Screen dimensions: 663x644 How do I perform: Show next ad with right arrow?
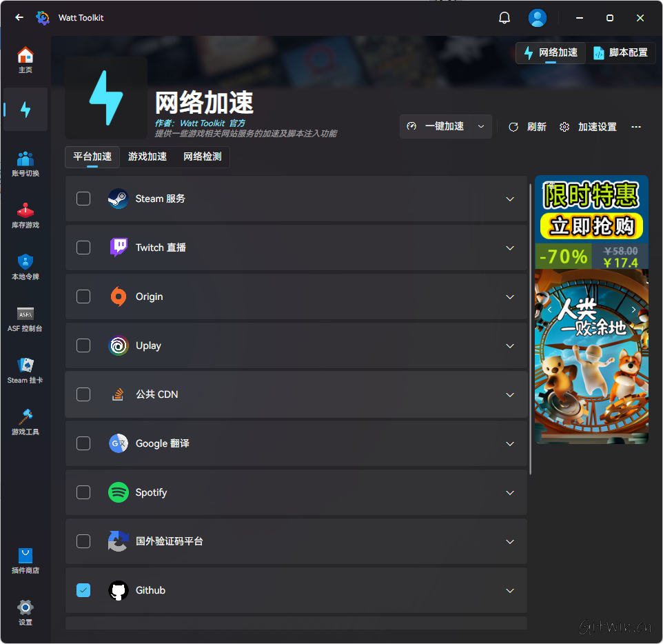633,310
